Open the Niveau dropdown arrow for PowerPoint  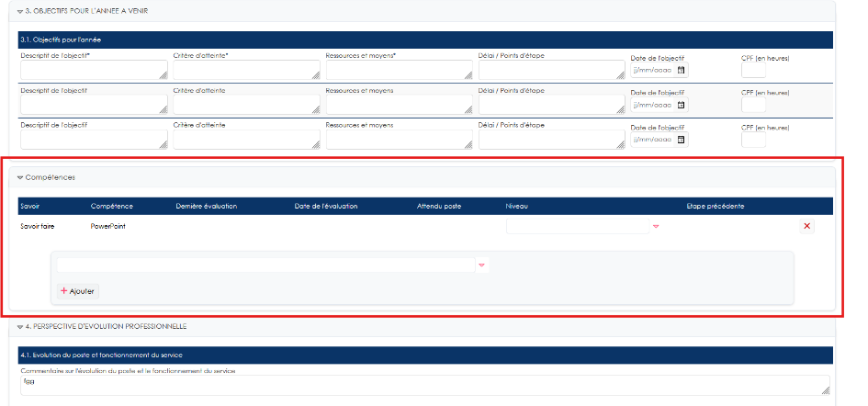656,227
